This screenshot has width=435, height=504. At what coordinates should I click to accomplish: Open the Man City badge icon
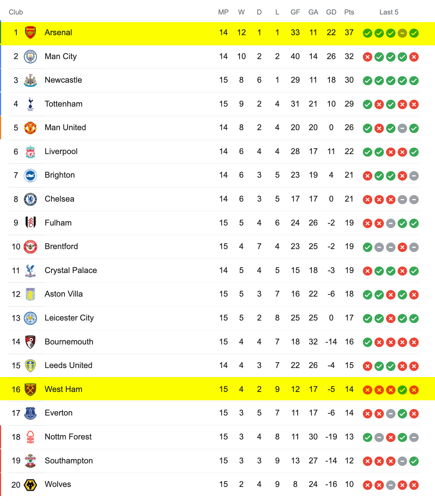point(30,57)
